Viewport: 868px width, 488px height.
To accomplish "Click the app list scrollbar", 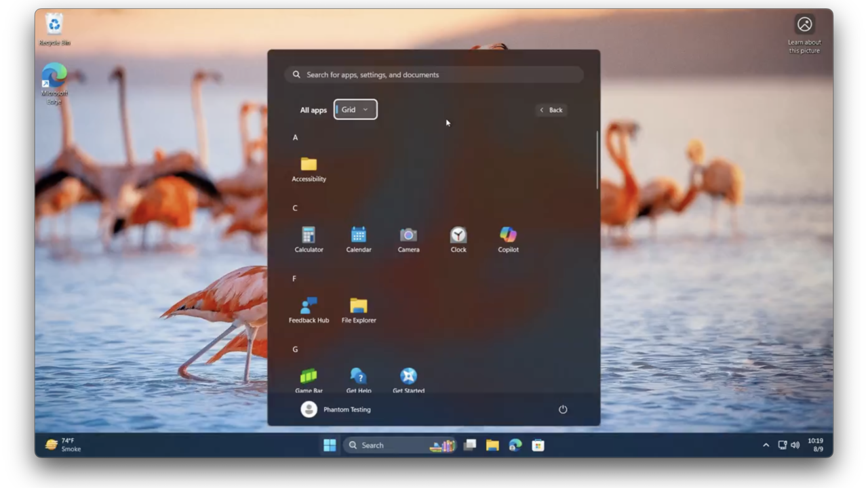I will point(597,160).
